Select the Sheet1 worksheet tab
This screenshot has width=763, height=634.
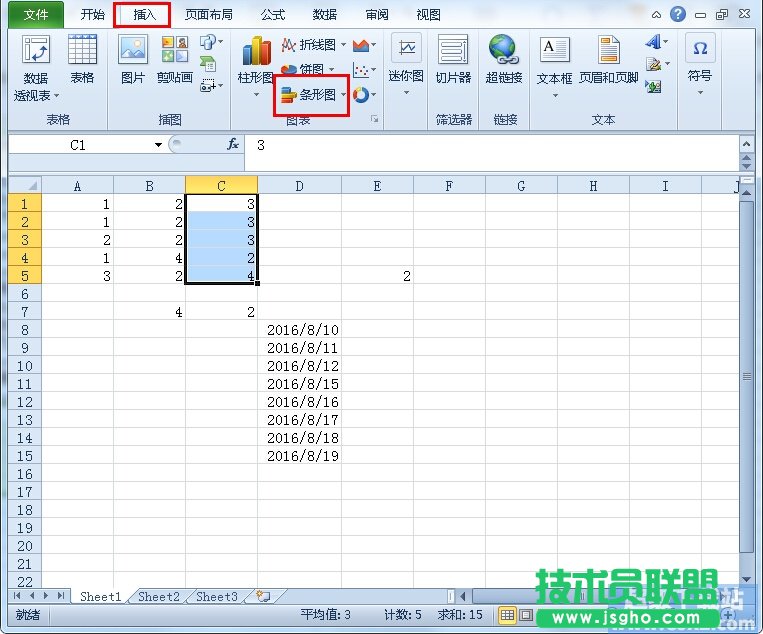click(x=100, y=597)
